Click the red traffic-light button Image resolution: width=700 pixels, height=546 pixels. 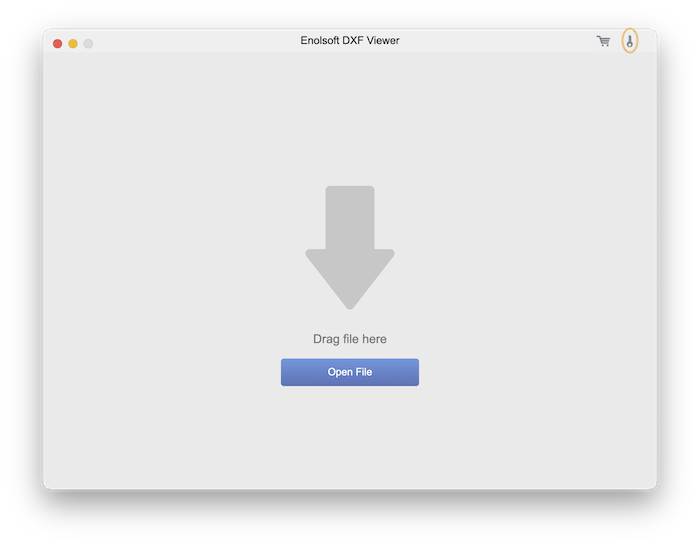pyautogui.click(x=58, y=43)
